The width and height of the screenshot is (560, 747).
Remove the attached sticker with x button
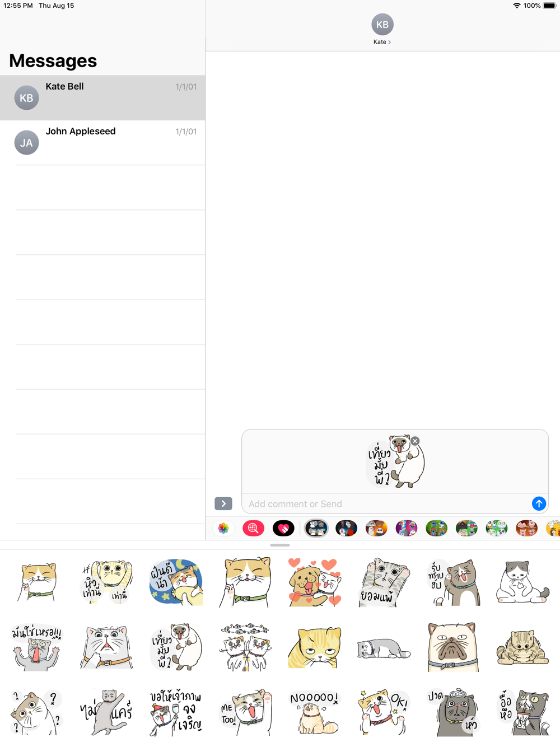pyautogui.click(x=415, y=441)
